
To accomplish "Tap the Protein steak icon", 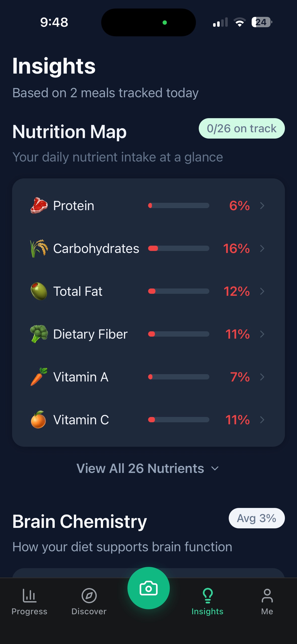I will [x=39, y=206].
